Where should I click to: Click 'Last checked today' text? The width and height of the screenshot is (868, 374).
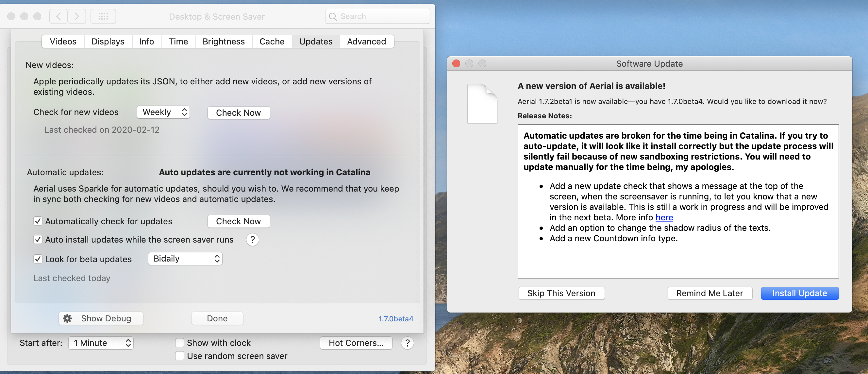[72, 278]
